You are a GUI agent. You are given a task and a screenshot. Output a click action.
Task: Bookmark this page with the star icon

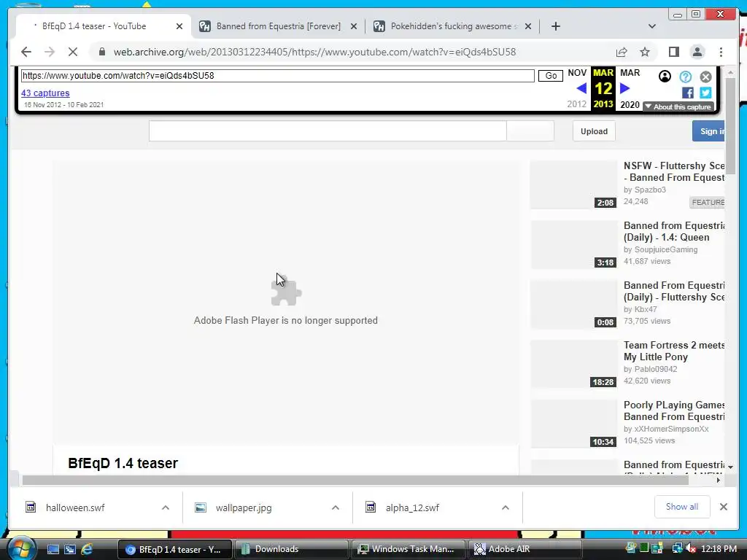(645, 52)
